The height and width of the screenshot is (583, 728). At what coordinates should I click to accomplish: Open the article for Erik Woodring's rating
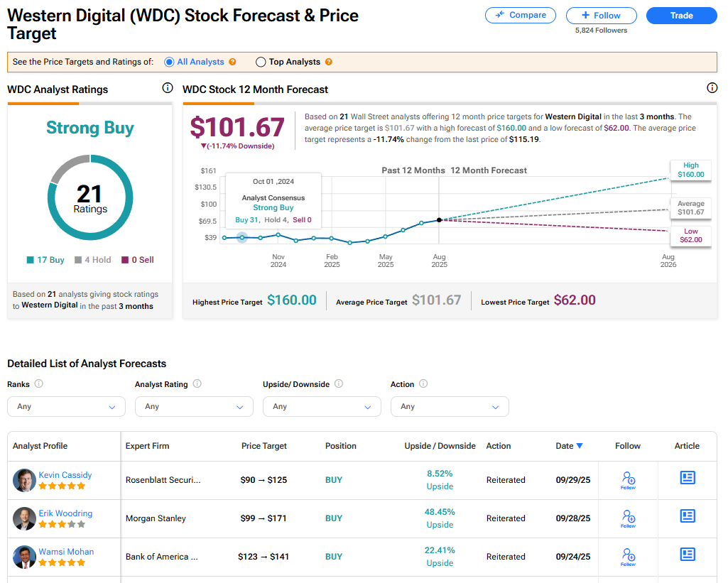pyautogui.click(x=688, y=516)
